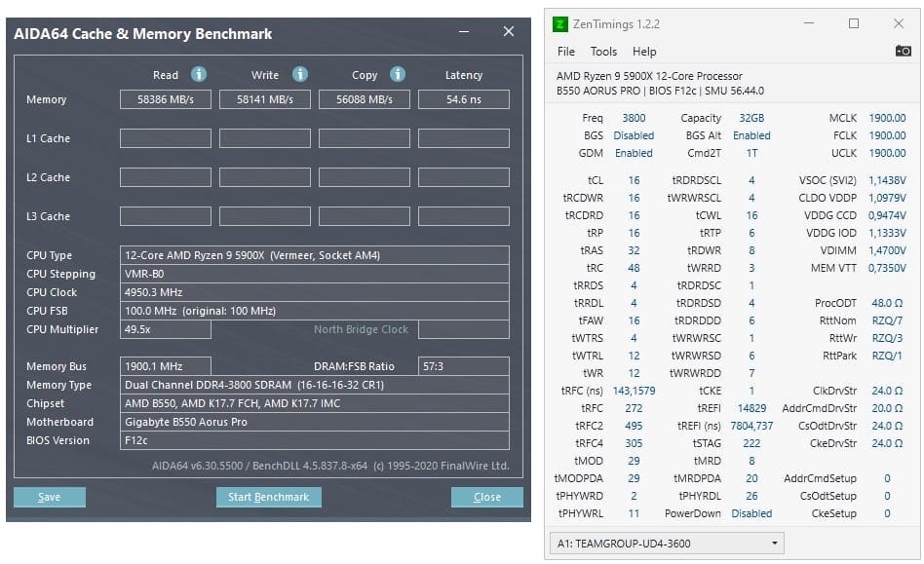Close the AIDA64 window with the X
Viewport: 924px width, 564px height.
(509, 32)
